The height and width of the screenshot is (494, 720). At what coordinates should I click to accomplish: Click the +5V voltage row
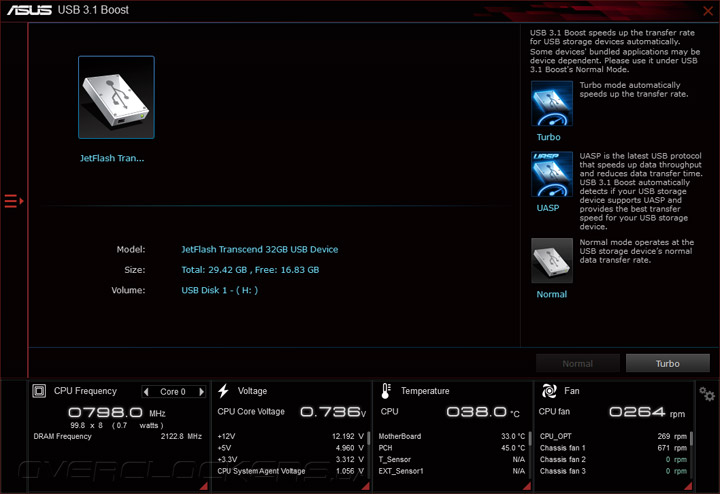[x=291, y=448]
